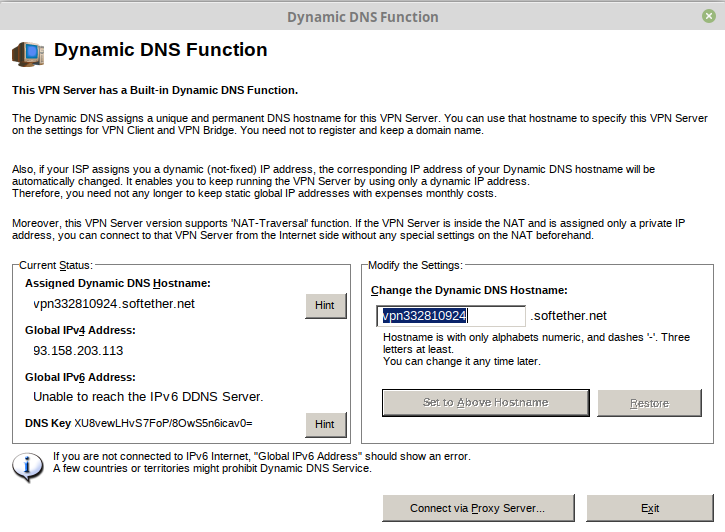
Task: Click the 'Unable to reach the IPv6 DDNS Server' text
Action: click(148, 397)
